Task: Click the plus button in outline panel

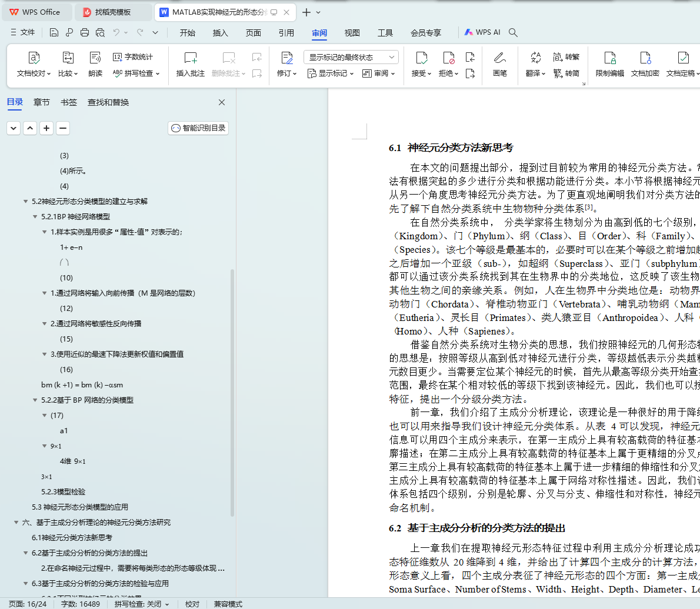Action: coord(46,129)
